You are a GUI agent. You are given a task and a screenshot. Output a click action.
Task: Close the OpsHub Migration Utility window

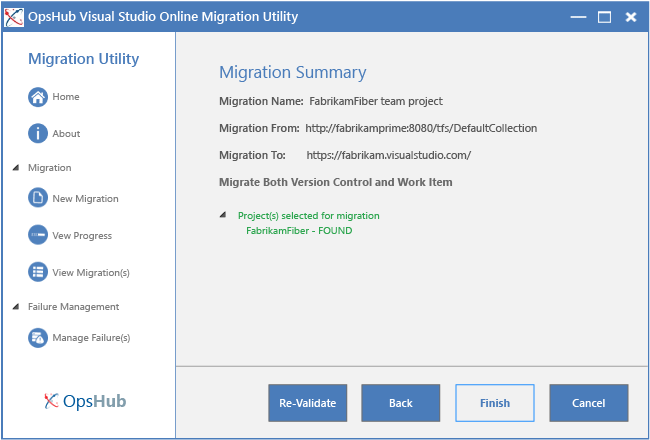(631, 17)
